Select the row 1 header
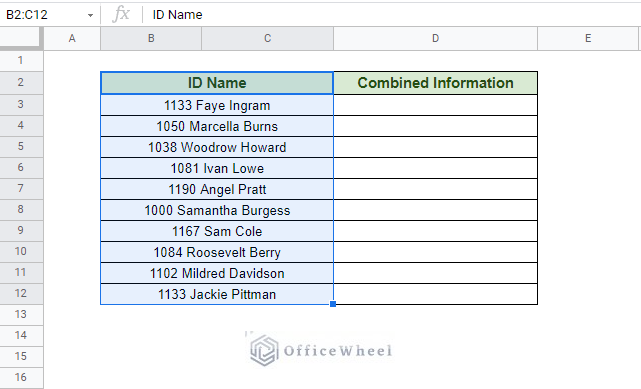 pyautogui.click(x=21, y=60)
